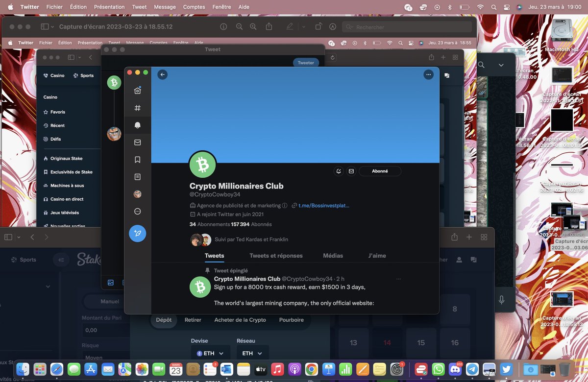Switch to the Médias tab
588x382 pixels.
333,256
